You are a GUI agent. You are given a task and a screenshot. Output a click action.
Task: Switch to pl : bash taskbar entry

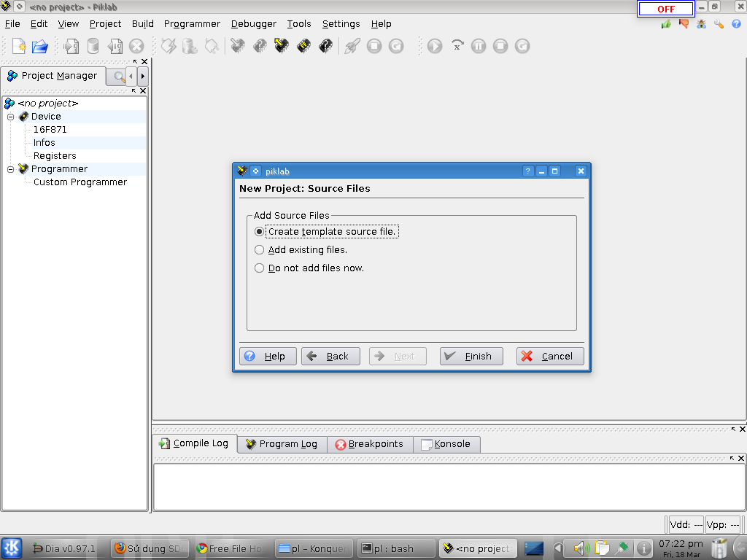[x=396, y=548]
